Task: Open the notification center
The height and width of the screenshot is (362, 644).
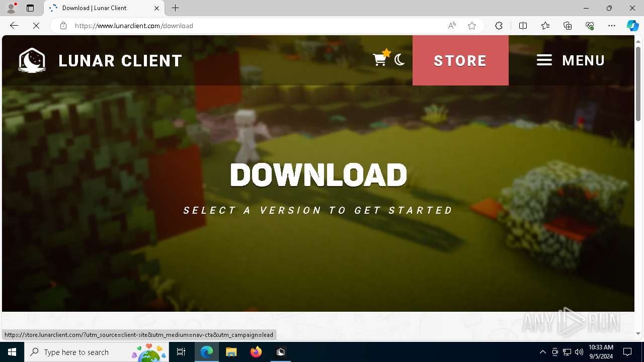Action: click(627, 352)
